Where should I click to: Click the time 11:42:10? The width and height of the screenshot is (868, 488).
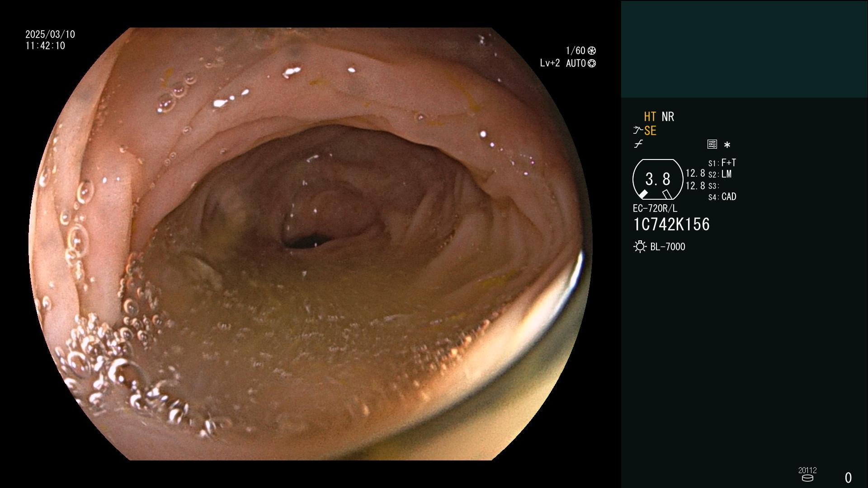[x=45, y=46]
